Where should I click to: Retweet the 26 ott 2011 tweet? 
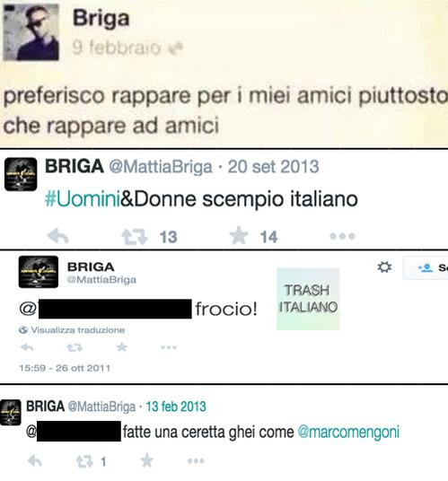[x=75, y=347]
